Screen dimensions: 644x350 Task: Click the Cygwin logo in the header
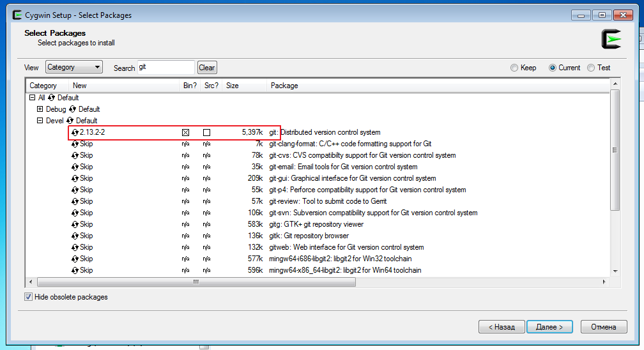pos(611,39)
